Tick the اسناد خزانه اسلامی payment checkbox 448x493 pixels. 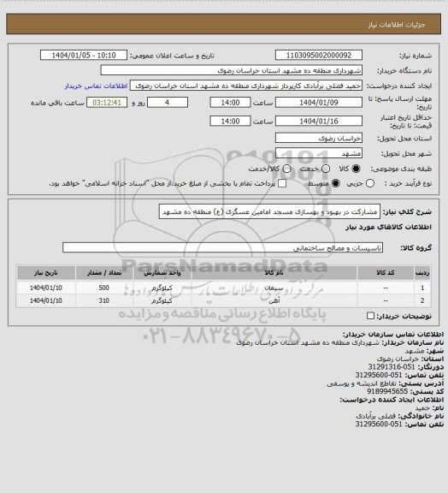pos(282,183)
